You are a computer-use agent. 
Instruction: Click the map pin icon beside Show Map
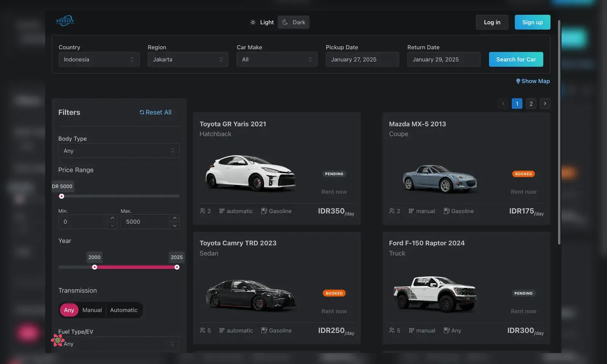[x=518, y=81]
